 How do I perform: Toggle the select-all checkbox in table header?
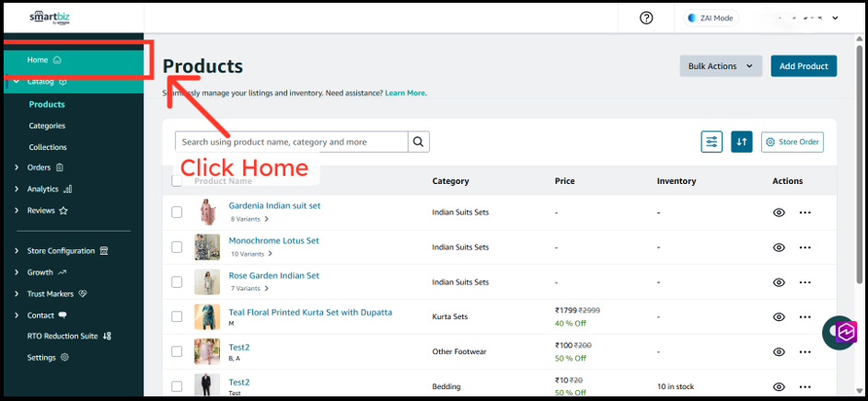click(x=177, y=181)
